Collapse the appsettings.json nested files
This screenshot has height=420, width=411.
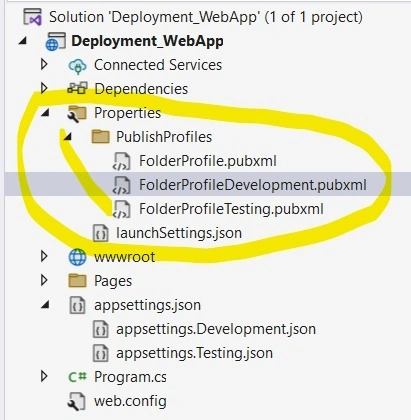click(x=45, y=305)
